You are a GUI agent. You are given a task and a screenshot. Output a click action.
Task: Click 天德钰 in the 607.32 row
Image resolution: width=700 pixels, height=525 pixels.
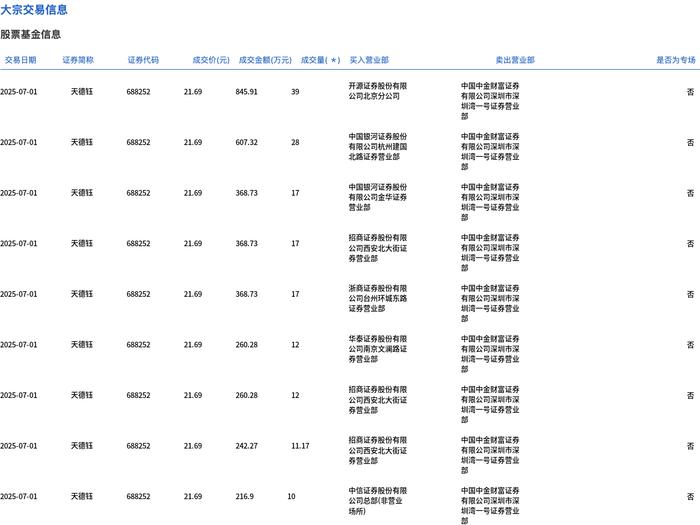point(82,142)
